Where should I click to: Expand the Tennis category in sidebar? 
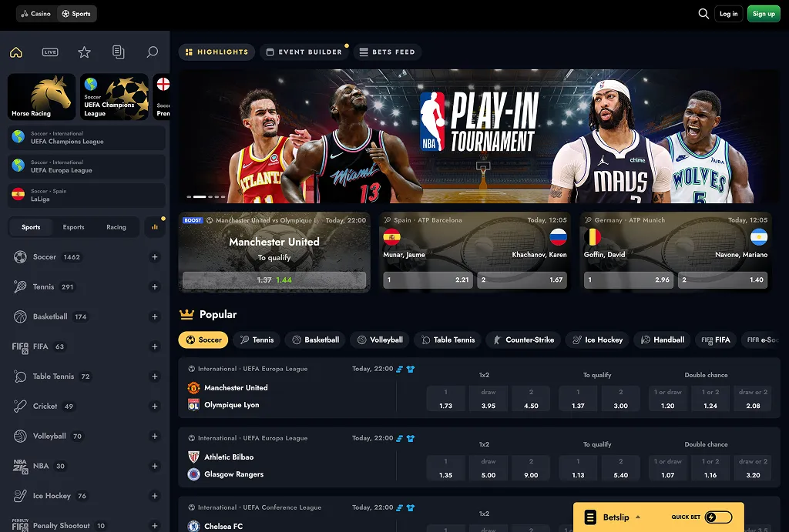[155, 287]
